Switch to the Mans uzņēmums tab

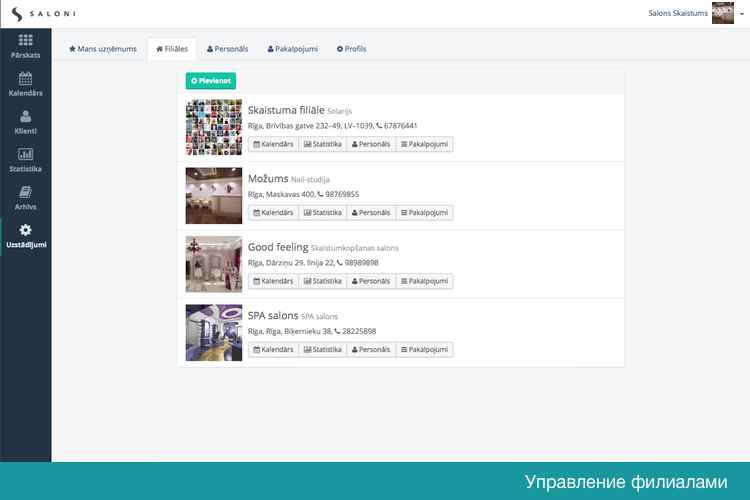[103, 49]
